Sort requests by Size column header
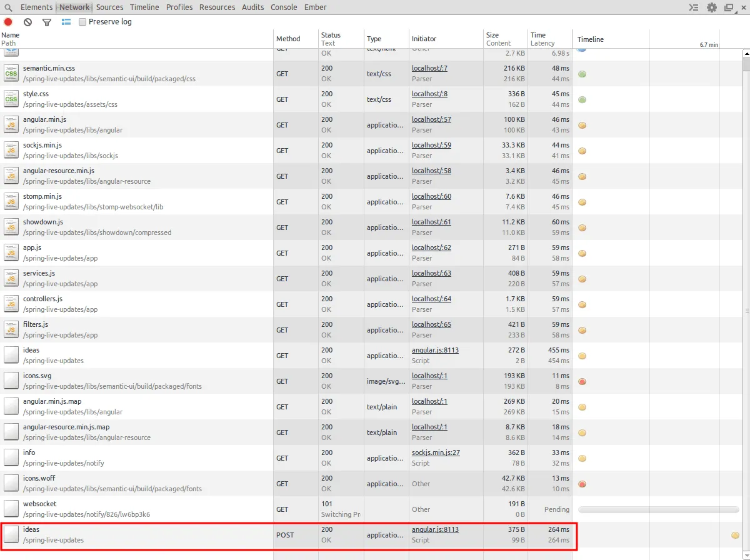Screen dimensions: 750x560 coord(492,35)
